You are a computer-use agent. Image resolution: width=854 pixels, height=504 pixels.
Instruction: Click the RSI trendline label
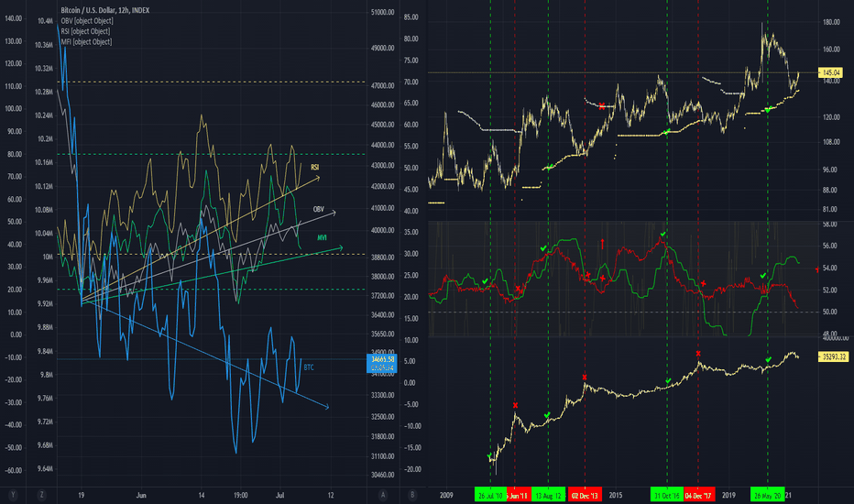[315, 168]
